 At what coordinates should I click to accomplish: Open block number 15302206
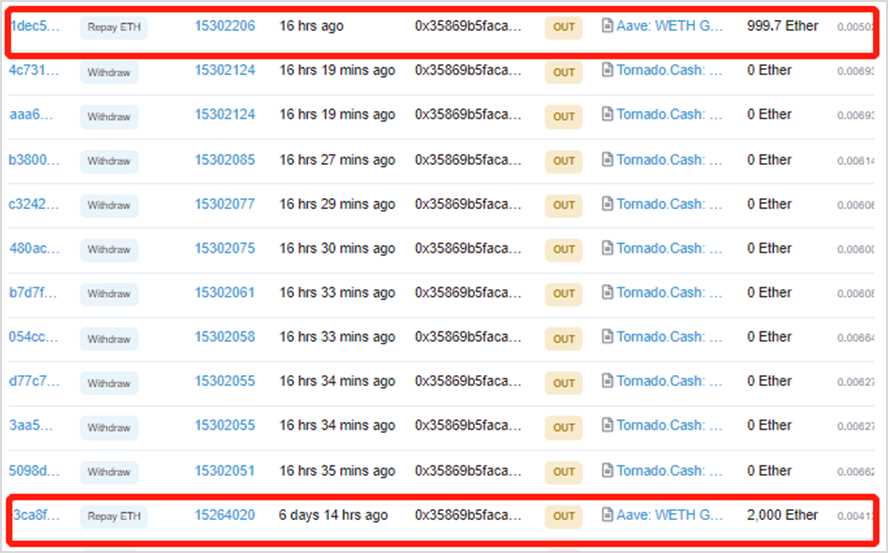pos(224,26)
